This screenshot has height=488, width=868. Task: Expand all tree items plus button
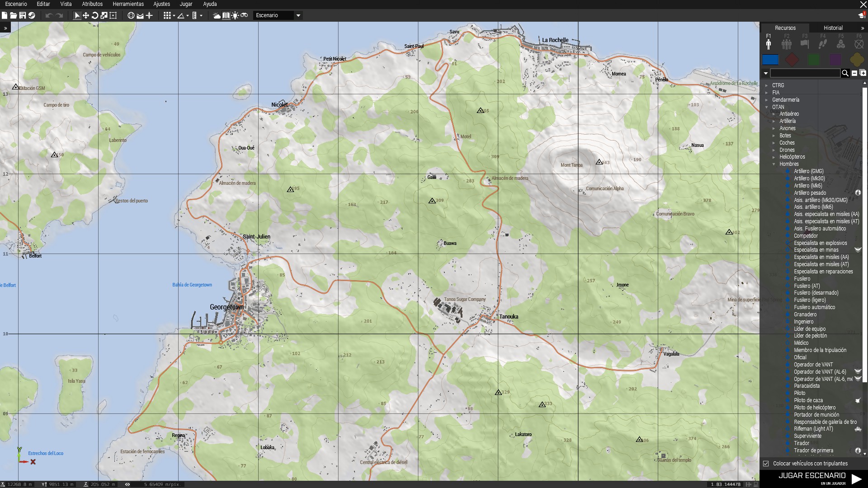[863, 73]
